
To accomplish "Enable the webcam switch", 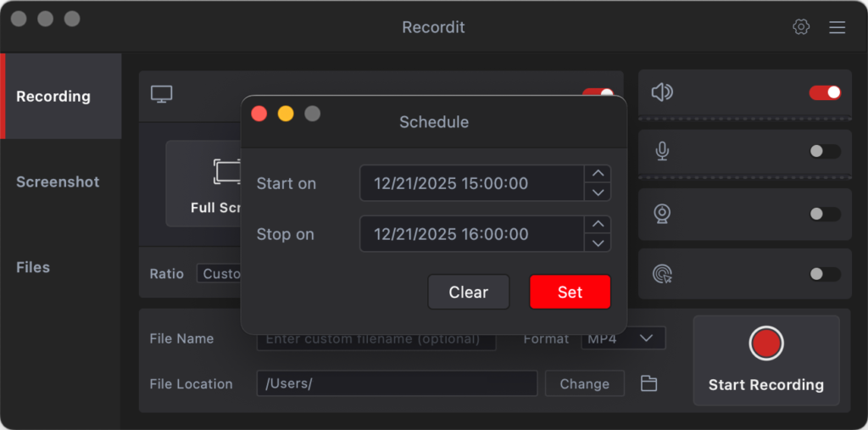I will tap(825, 214).
